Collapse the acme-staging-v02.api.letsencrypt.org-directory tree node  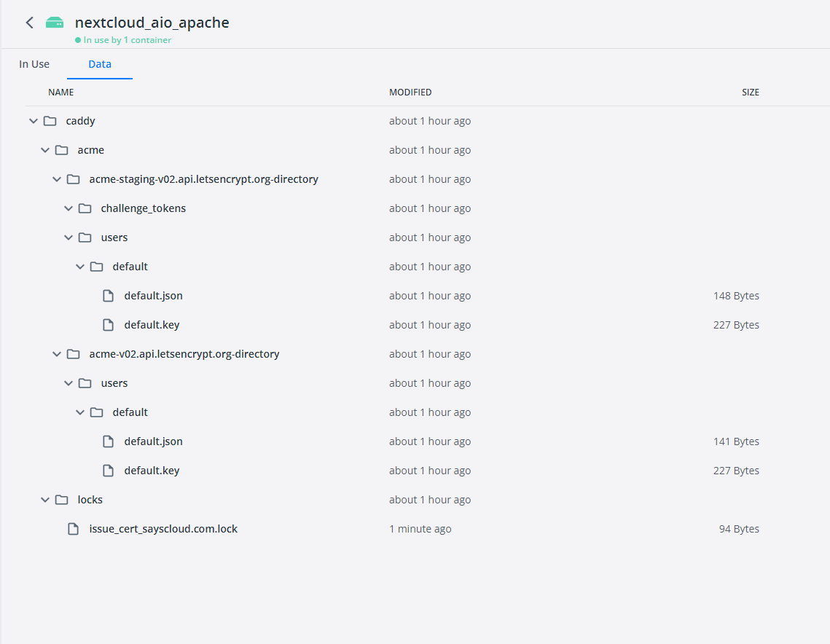[x=56, y=178]
